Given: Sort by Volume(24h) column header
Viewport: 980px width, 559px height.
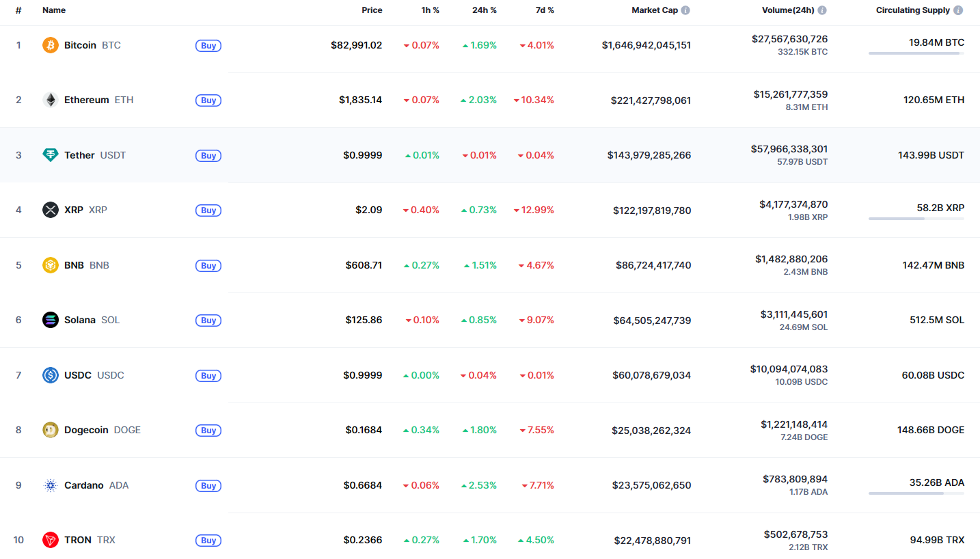Looking at the screenshot, I should coord(788,10).
